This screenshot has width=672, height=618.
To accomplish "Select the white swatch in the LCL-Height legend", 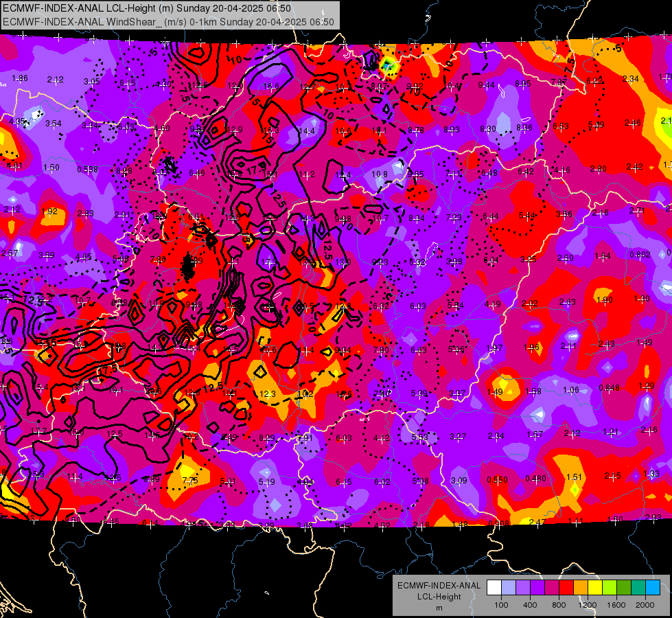I will tap(494, 587).
